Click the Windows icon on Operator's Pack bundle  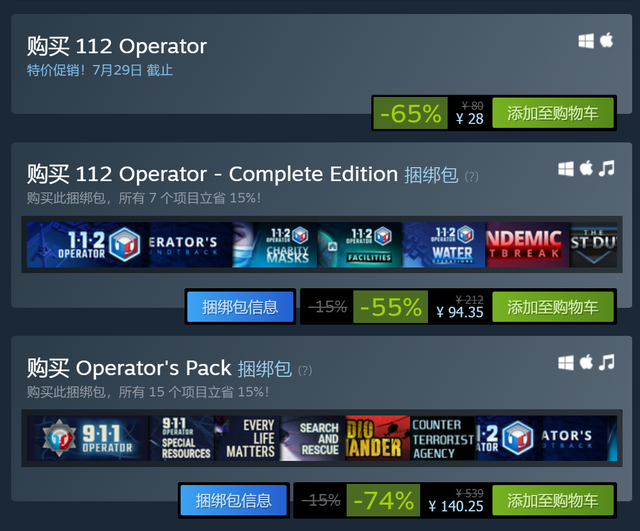click(566, 362)
